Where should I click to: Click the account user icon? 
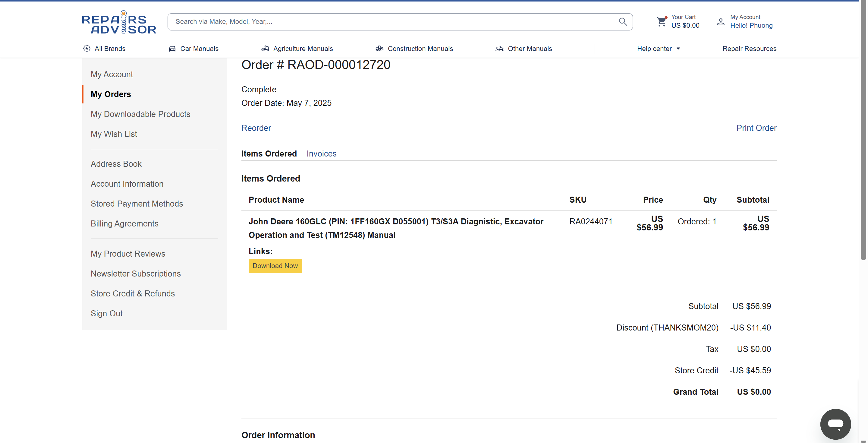coord(720,22)
